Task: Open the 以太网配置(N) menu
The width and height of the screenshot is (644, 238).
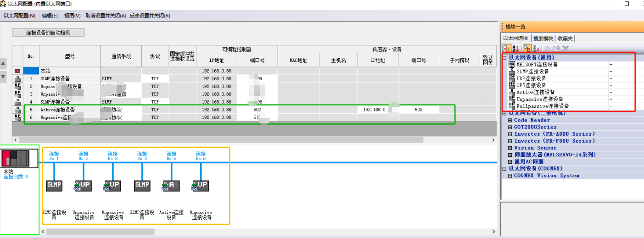Action: [x=19, y=16]
